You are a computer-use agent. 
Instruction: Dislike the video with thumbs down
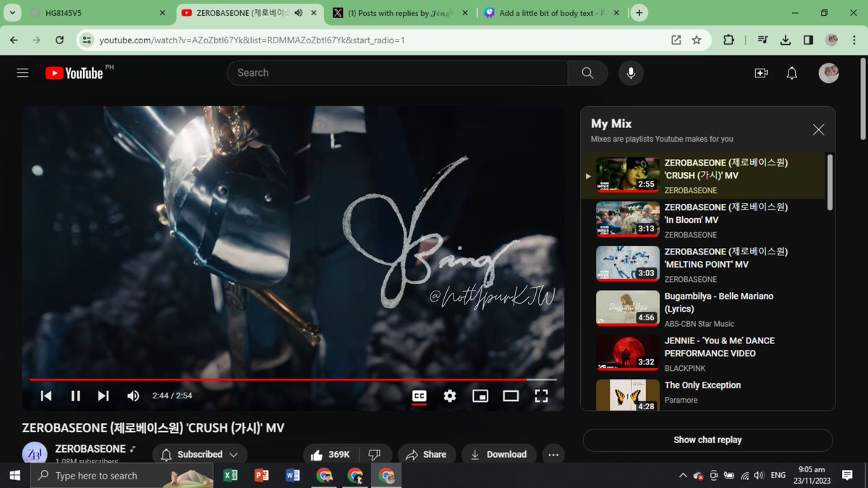pos(374,454)
